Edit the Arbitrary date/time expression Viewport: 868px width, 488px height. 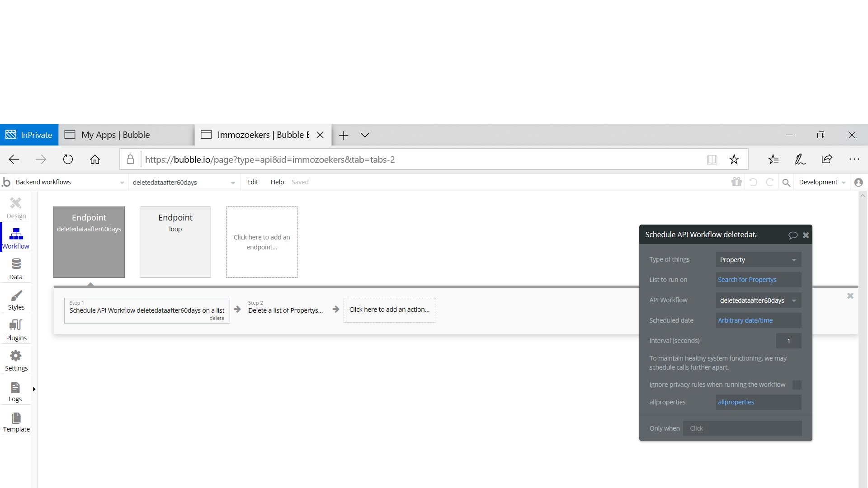(x=758, y=320)
